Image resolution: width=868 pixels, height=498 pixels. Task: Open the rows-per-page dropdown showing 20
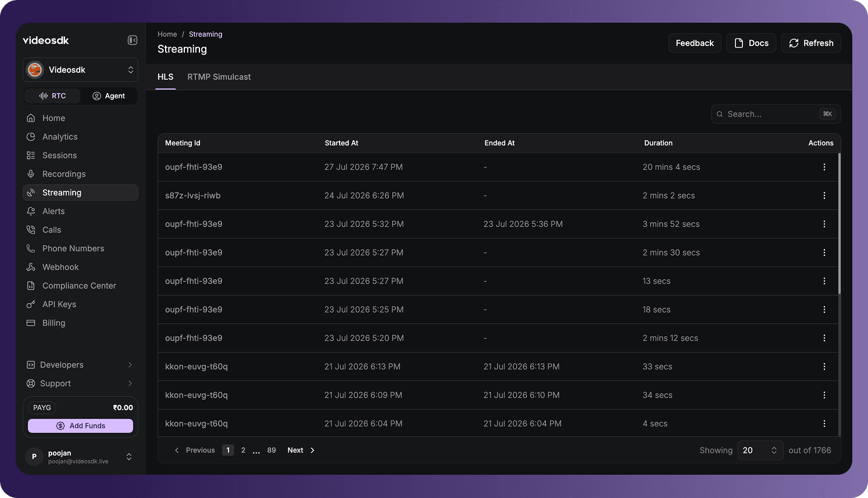(760, 450)
